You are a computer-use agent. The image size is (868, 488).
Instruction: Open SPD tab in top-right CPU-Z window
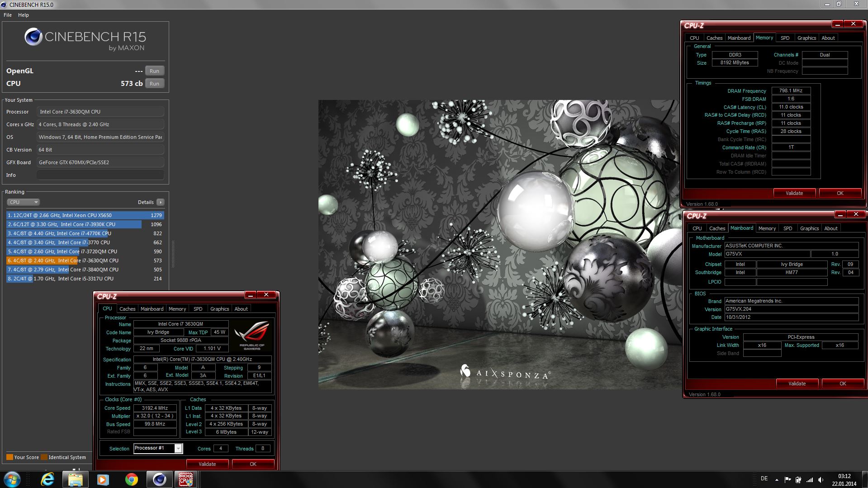pos(785,38)
